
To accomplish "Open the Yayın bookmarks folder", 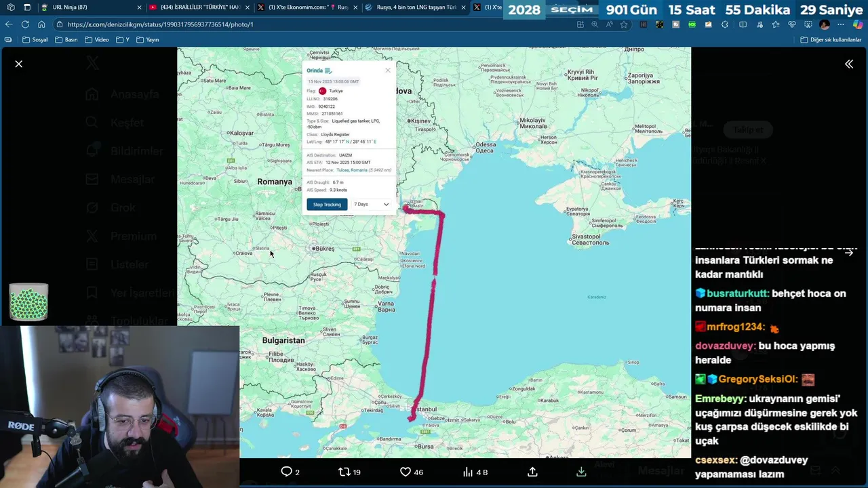I will point(147,40).
